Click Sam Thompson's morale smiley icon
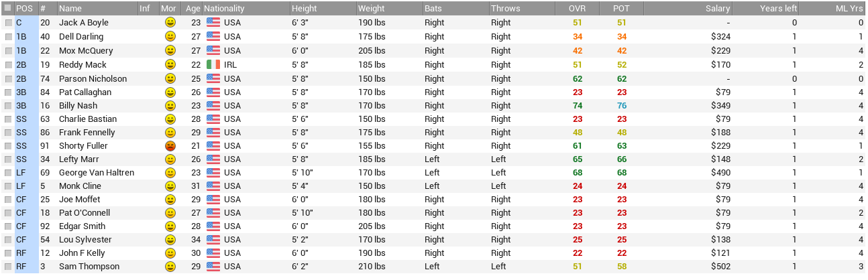 (170, 266)
